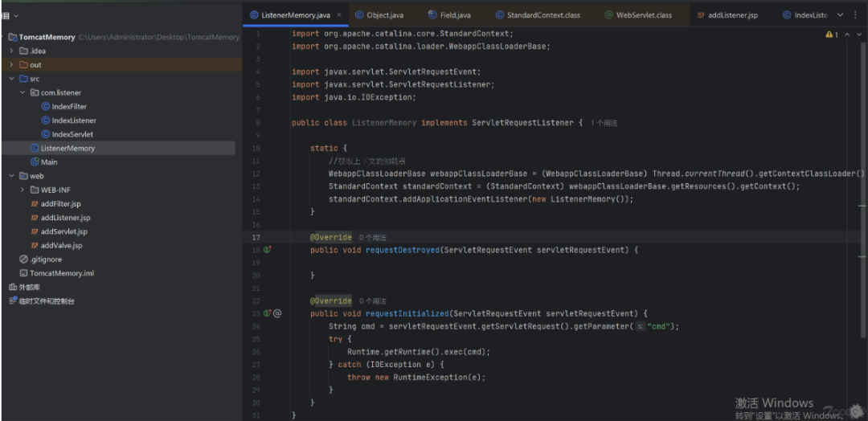The height and width of the screenshot is (421, 868).
Task: Select addListener.jsp in the project tree
Action: [x=65, y=218]
